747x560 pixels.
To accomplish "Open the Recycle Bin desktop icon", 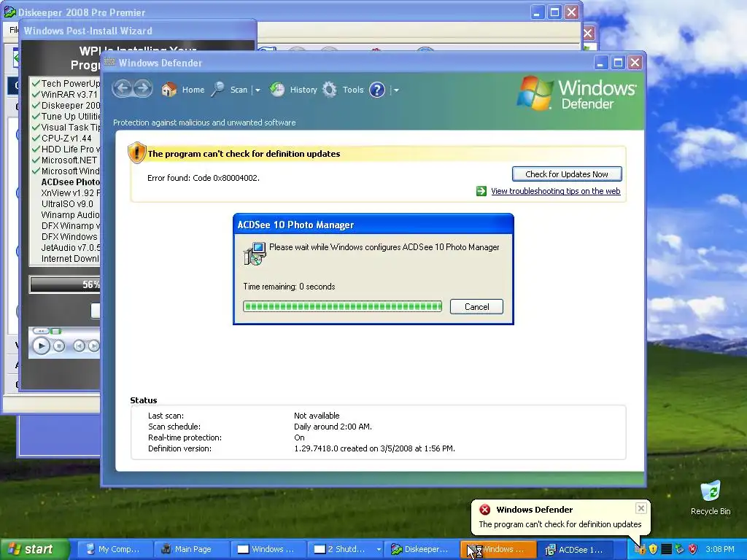I will 711,497.
